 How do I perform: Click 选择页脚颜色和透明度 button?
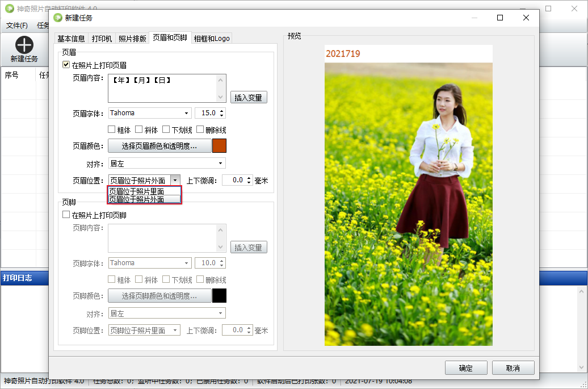pyautogui.click(x=159, y=296)
